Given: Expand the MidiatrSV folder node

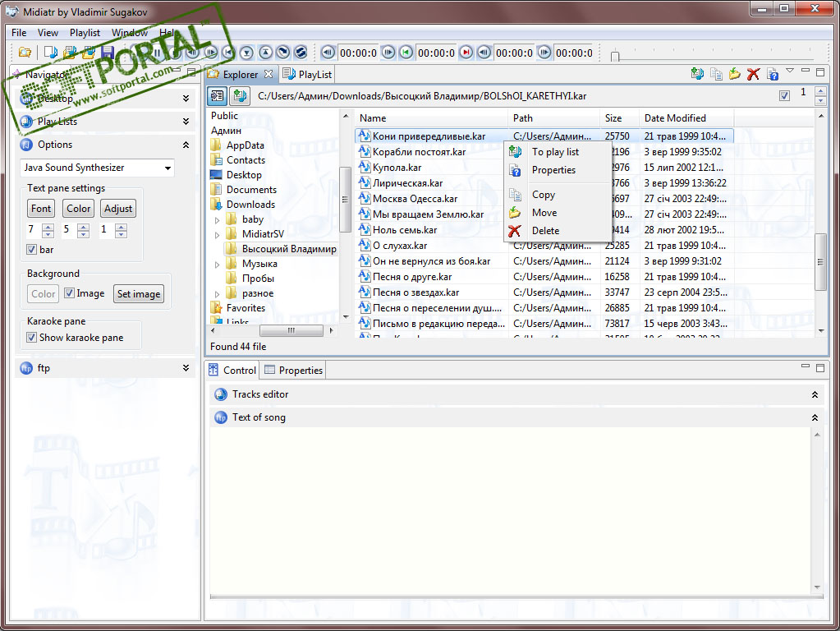Looking at the screenshot, I should click(217, 234).
